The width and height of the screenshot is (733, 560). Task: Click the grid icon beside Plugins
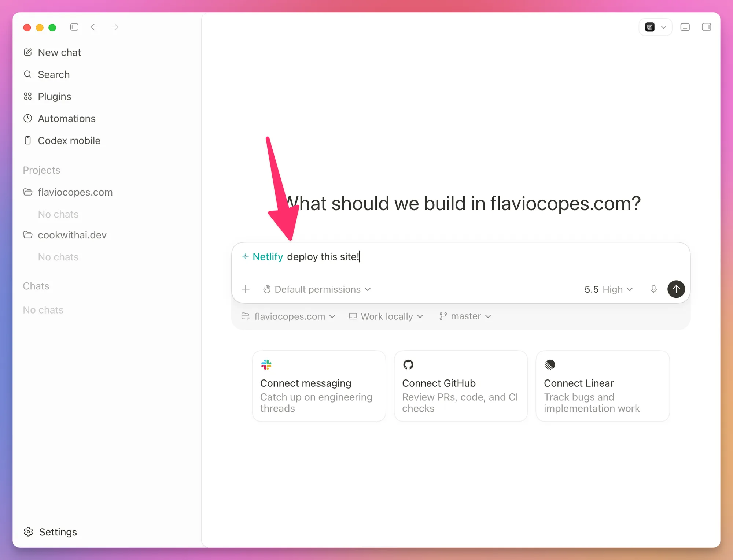27,96
